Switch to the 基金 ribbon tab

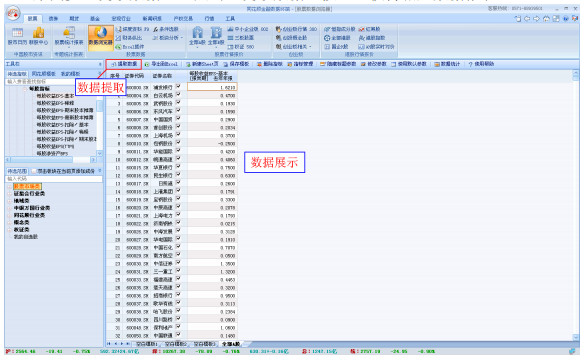coord(95,18)
